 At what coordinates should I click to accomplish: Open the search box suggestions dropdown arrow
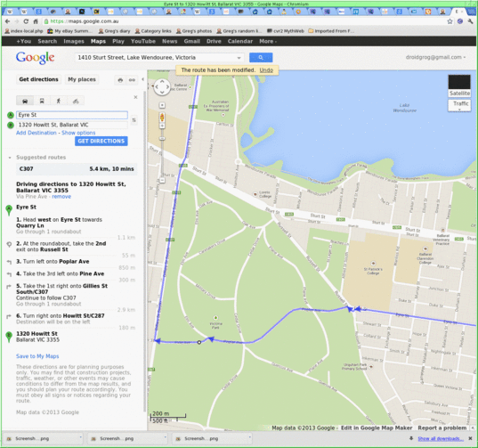[x=239, y=58]
